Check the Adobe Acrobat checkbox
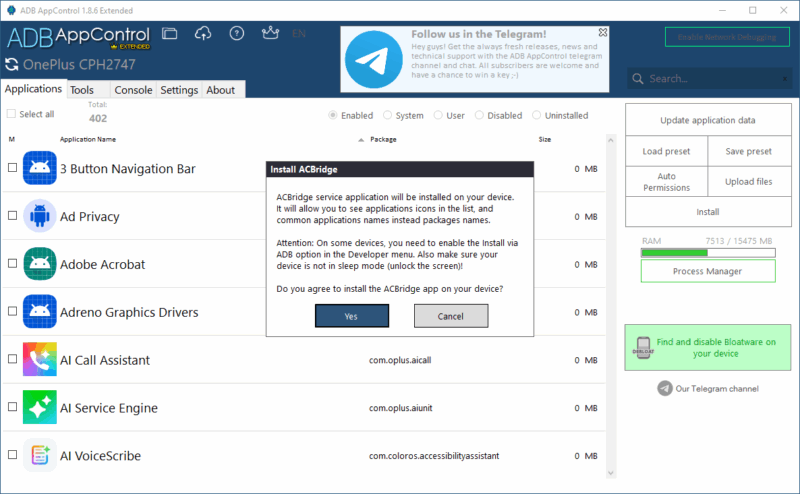 12,264
